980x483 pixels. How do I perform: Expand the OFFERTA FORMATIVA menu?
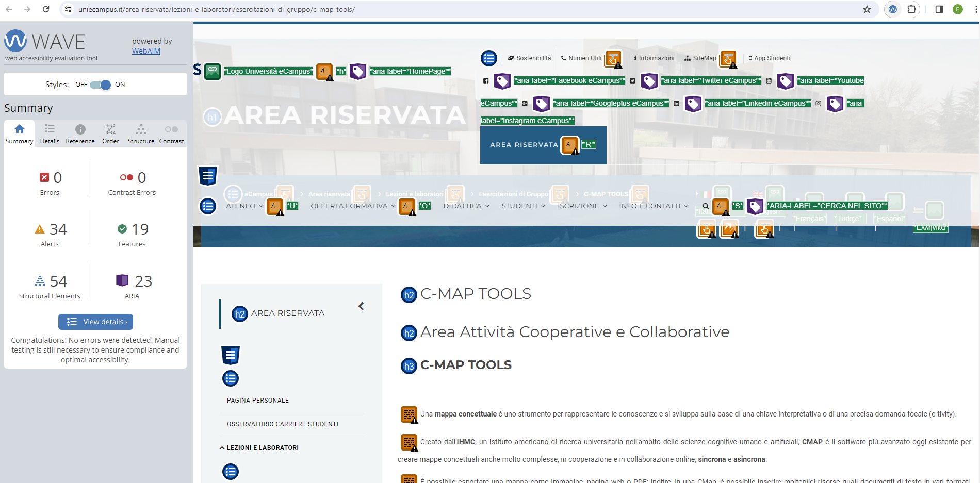[x=353, y=206]
